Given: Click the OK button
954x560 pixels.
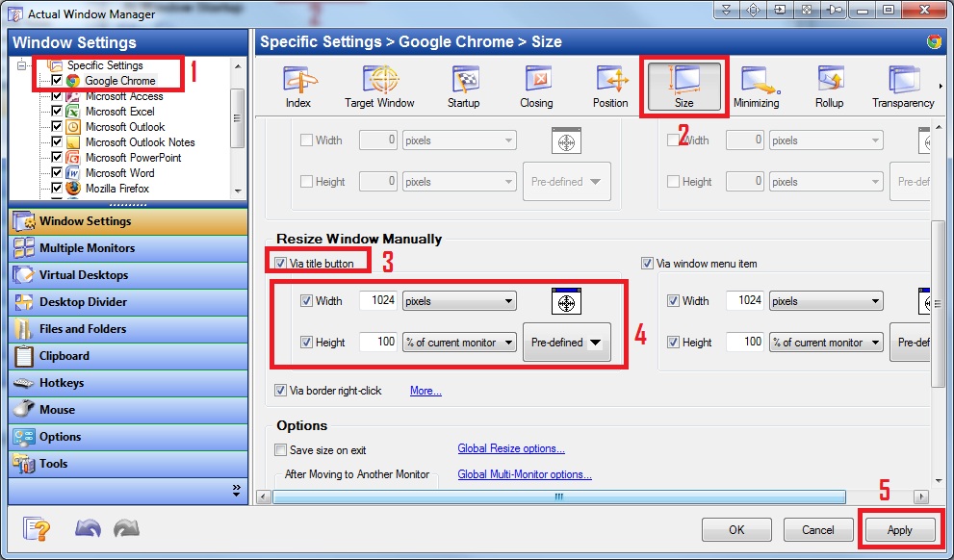Looking at the screenshot, I should 736,529.
